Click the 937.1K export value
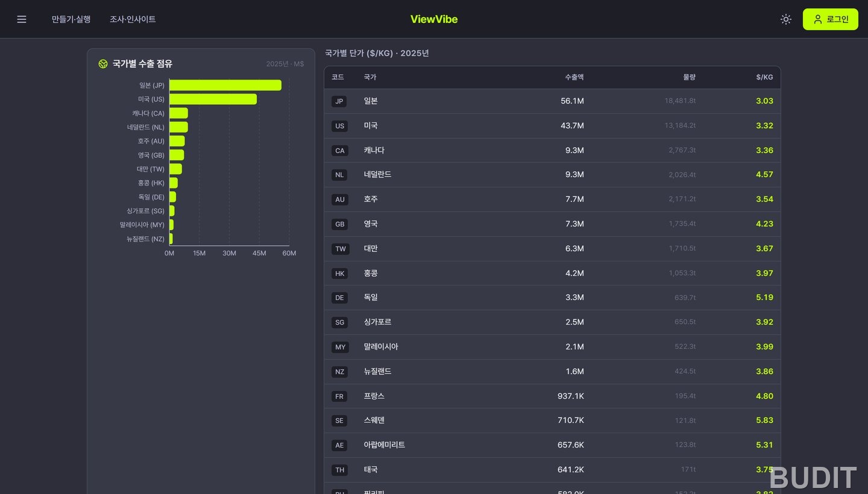The height and width of the screenshot is (494, 868). [x=571, y=396]
